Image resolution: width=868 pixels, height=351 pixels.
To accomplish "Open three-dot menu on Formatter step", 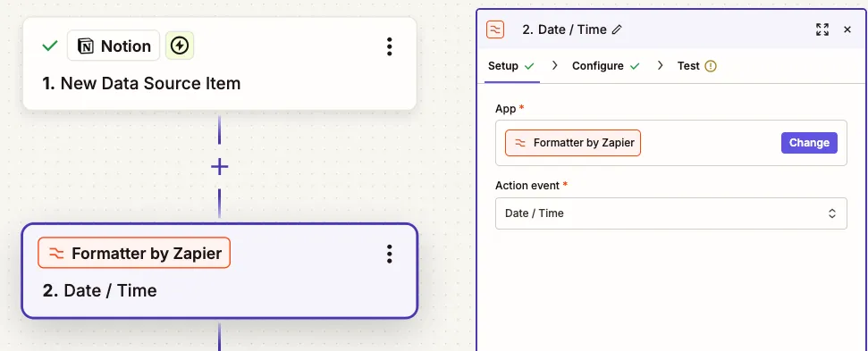I will (390, 254).
